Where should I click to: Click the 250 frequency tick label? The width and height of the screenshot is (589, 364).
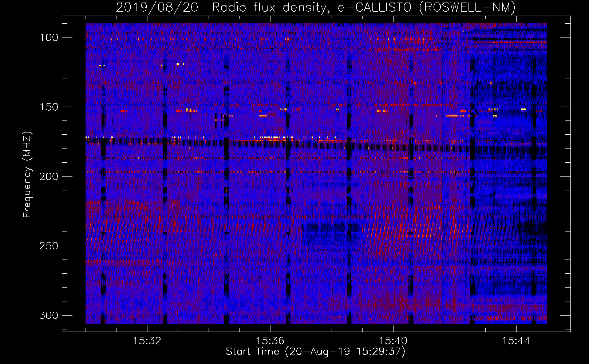tap(49, 246)
